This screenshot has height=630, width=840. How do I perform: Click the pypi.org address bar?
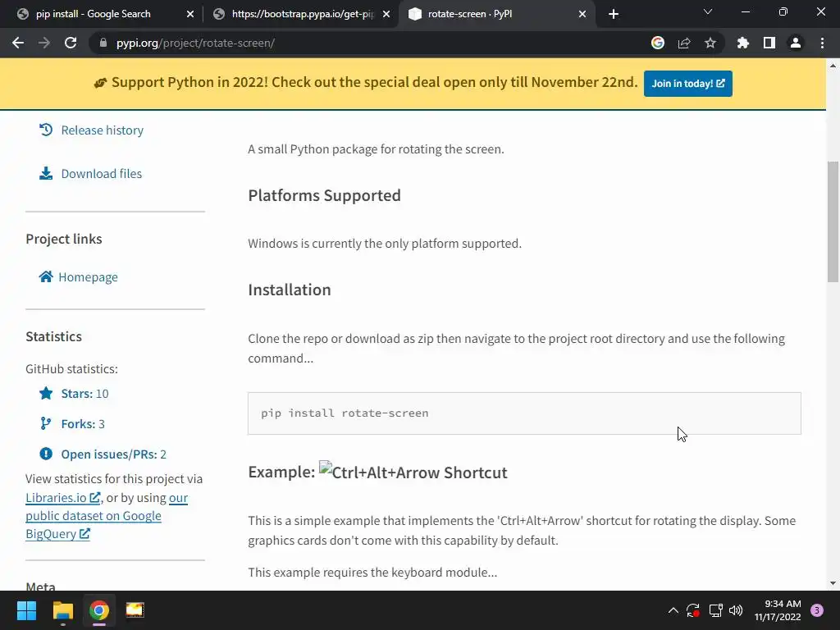[369, 43]
